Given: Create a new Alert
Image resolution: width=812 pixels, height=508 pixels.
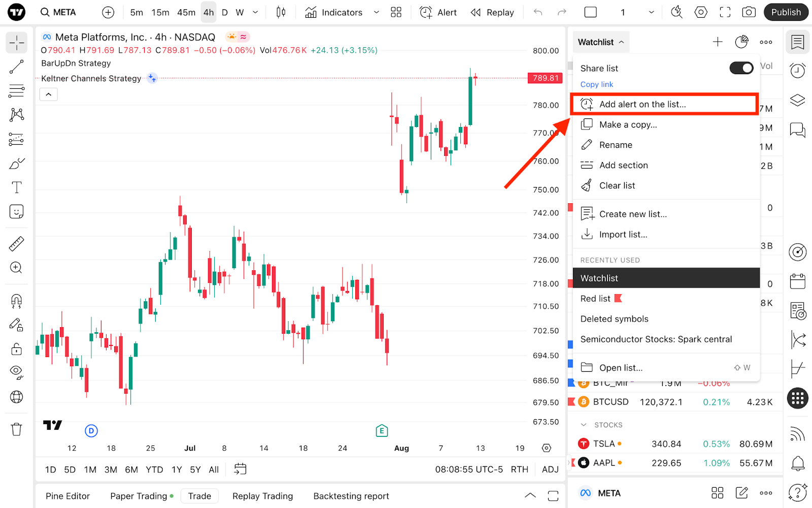Looking at the screenshot, I should 438,12.
